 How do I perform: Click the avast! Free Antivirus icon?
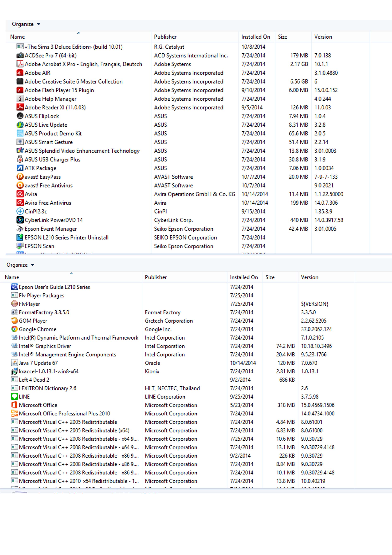[x=20, y=185]
